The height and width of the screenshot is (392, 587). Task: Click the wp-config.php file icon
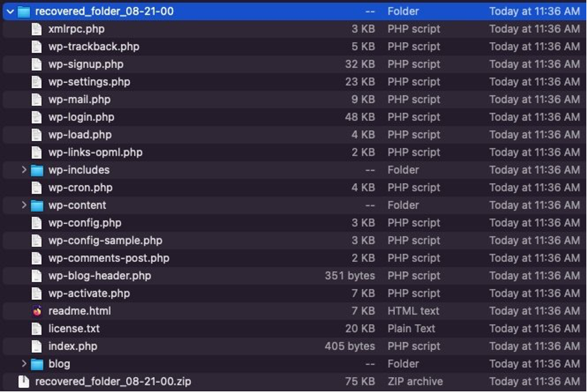coord(35,222)
